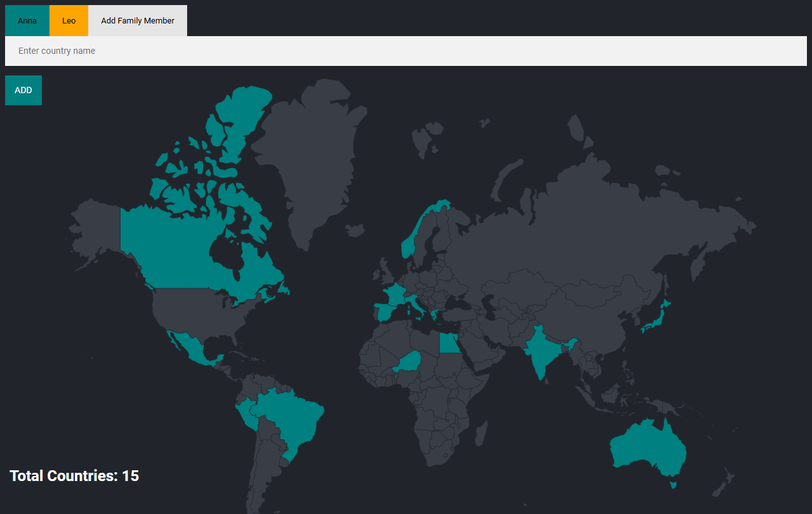
Task: Focus the Enter country name field
Action: 406,51
